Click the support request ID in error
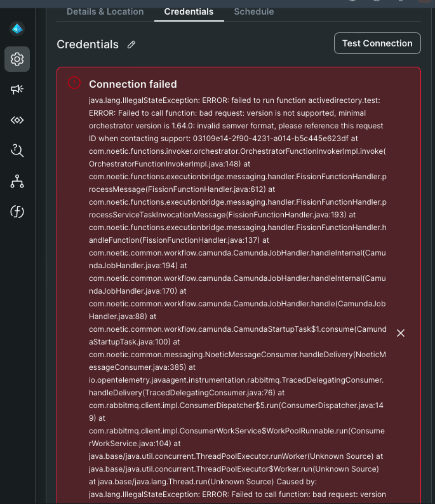The width and height of the screenshot is (435, 504). pos(264,138)
